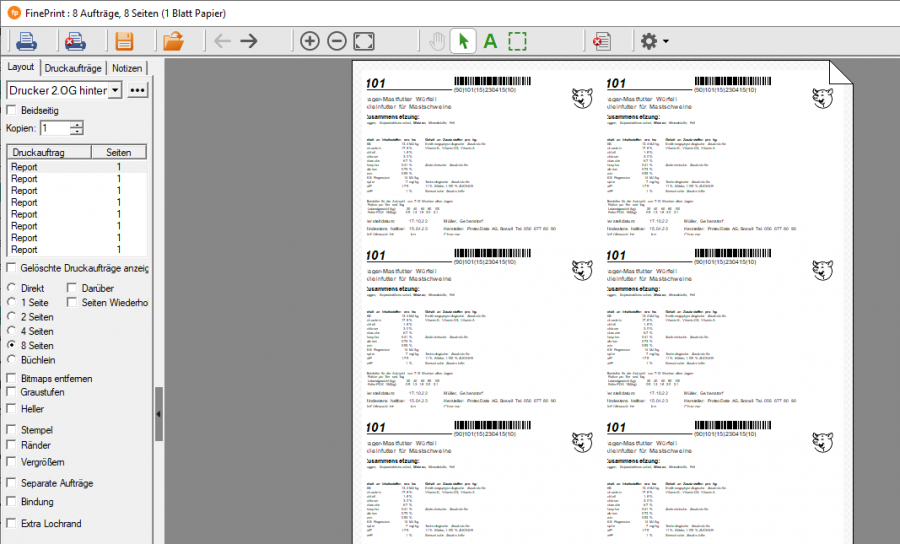900x544 pixels.
Task: Click the Open folder icon
Action: click(173, 41)
